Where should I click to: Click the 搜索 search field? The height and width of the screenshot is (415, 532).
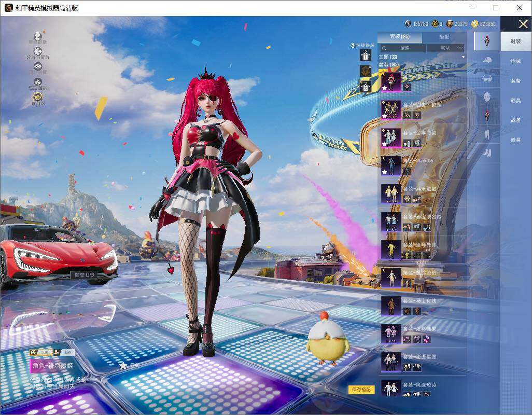tap(402, 48)
